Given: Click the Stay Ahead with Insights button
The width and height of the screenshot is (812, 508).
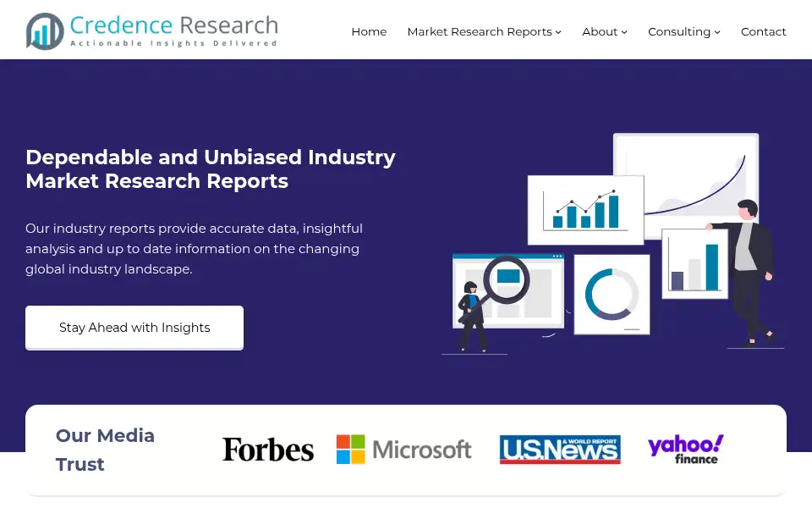Looking at the screenshot, I should click(134, 328).
